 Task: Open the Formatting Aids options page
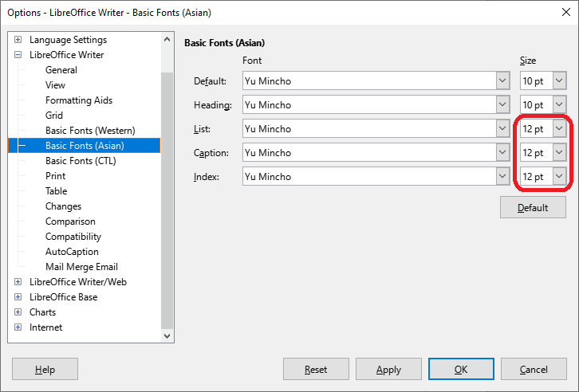pyautogui.click(x=79, y=100)
